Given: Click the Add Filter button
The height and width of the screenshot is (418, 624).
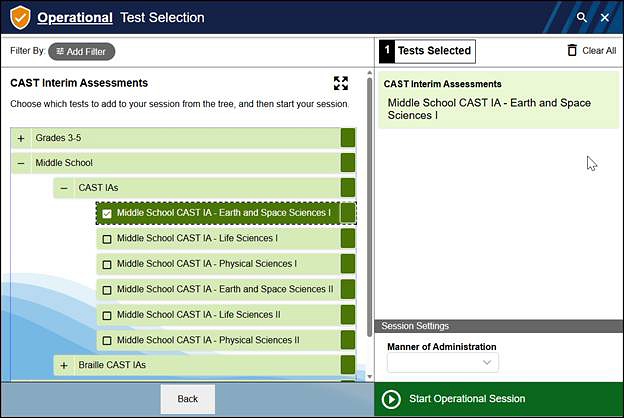Looking at the screenshot, I should (82, 52).
